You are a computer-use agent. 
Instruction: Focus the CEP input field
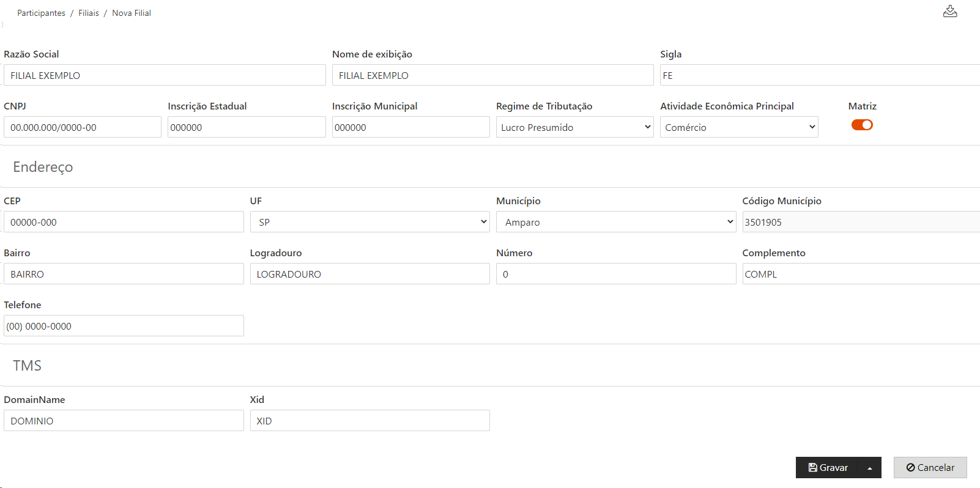point(124,222)
